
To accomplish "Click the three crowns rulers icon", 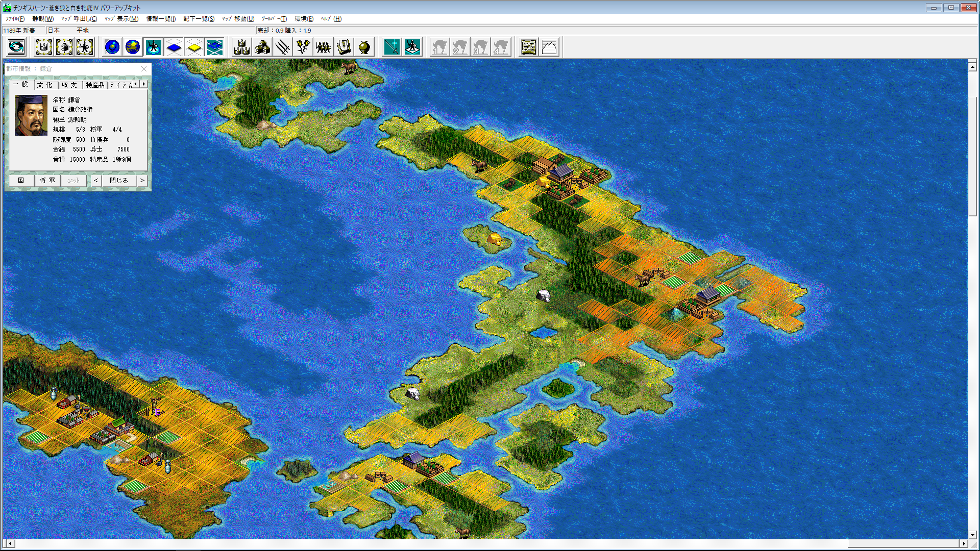I will (x=241, y=47).
